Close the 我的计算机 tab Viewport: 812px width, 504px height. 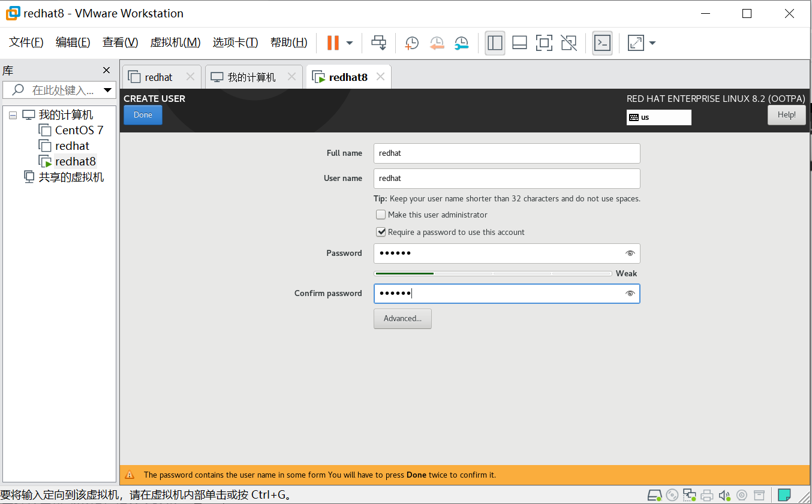tap(291, 77)
